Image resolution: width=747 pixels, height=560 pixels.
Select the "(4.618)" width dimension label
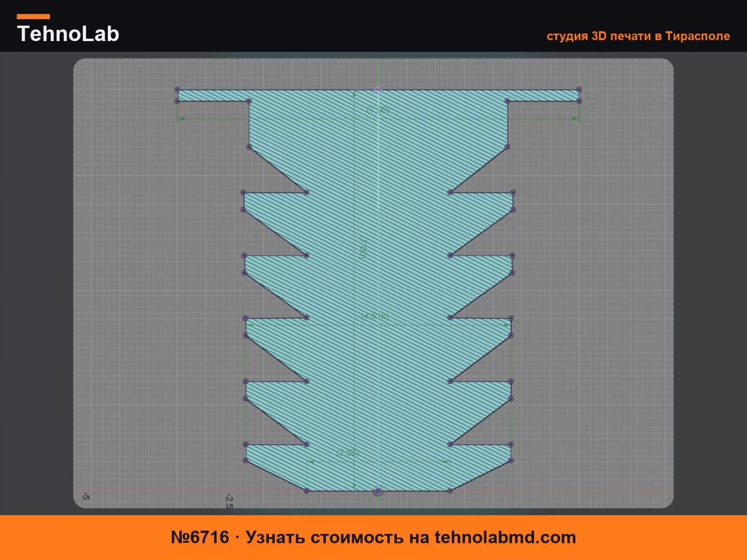pos(375,316)
